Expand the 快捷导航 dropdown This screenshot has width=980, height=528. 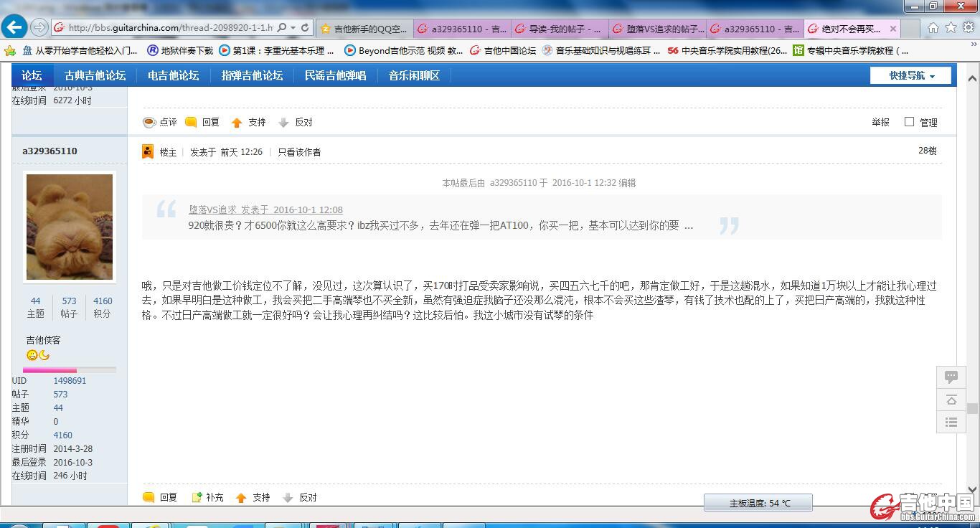click(x=910, y=75)
